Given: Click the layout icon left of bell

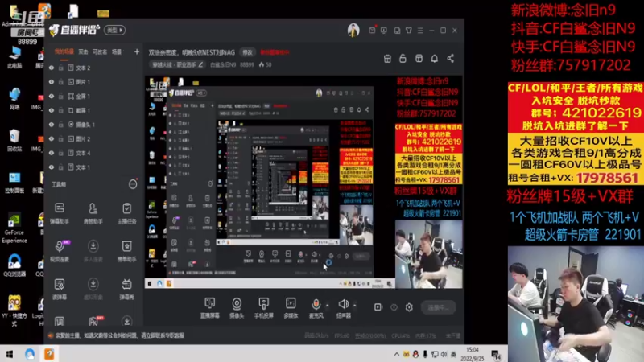Looking at the screenshot, I should [x=419, y=58].
